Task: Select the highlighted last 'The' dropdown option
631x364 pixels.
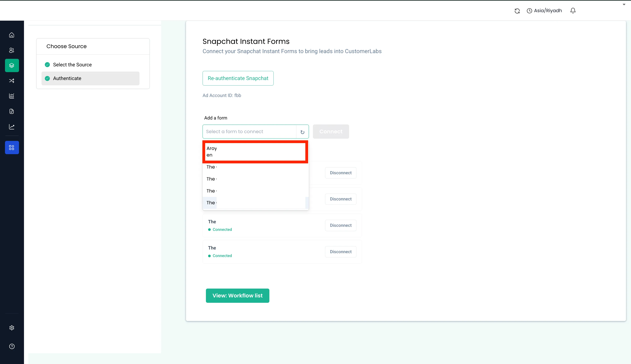Action: click(255, 203)
